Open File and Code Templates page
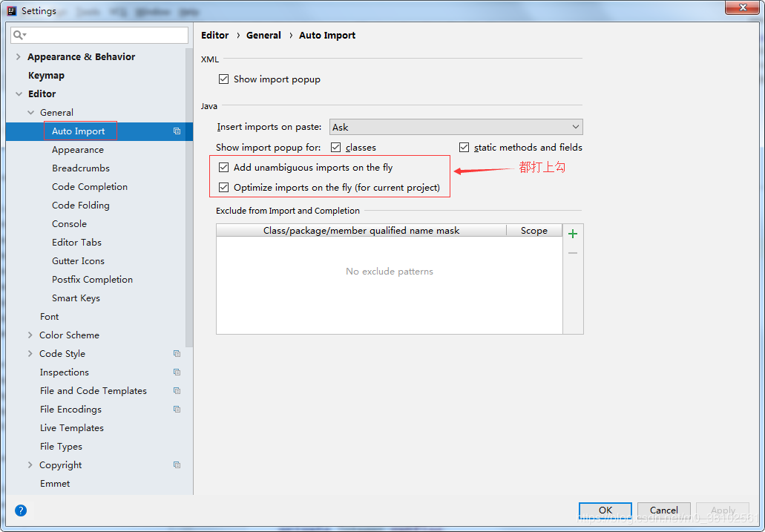765x532 pixels. 93,390
